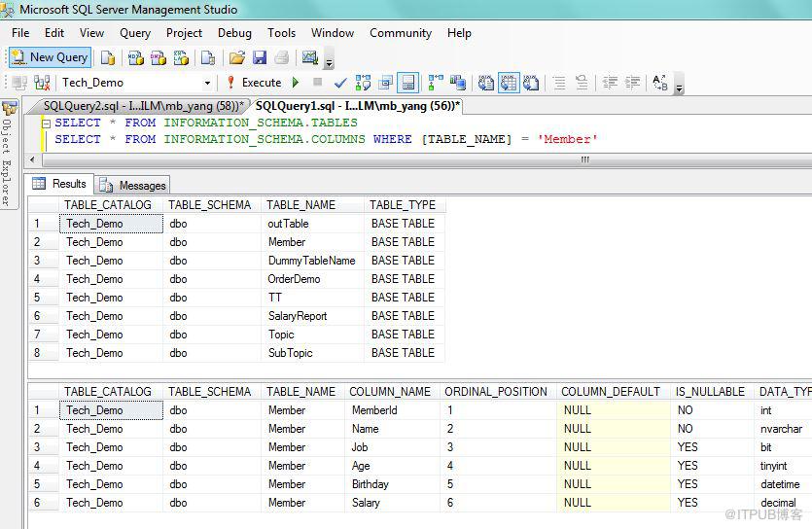Click the Change Connection icon
812x529 pixels.
coord(42,83)
